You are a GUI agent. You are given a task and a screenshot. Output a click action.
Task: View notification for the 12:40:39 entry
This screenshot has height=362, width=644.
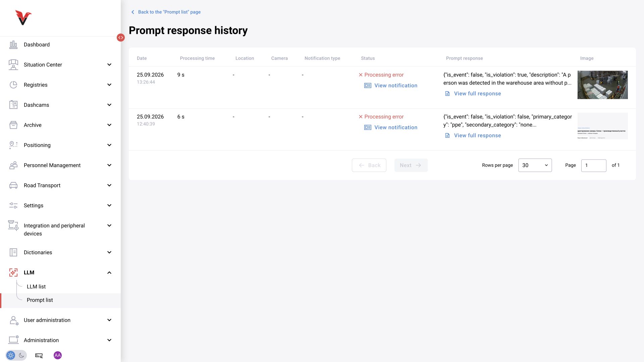click(391, 127)
